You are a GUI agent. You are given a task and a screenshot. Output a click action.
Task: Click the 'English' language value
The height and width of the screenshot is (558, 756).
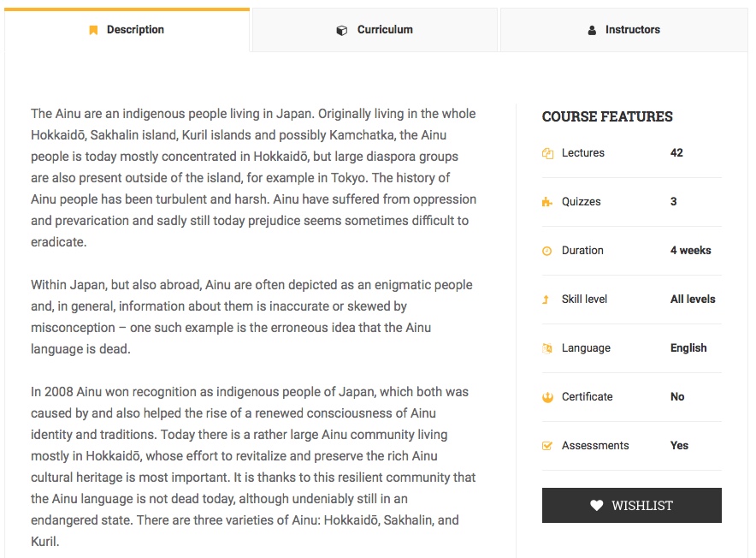tap(688, 348)
